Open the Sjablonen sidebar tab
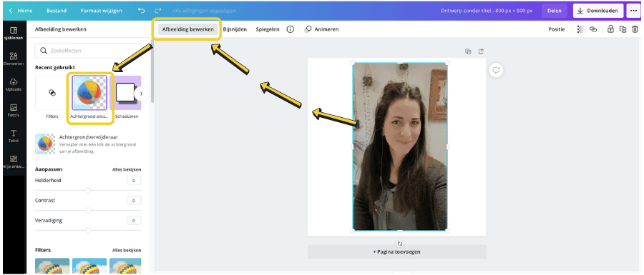 [14, 33]
